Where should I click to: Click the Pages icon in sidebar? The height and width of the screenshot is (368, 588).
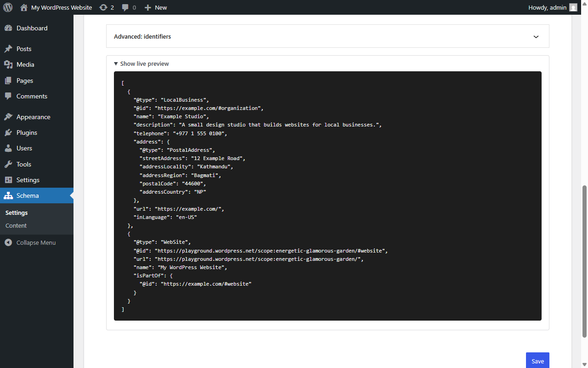(x=8, y=80)
